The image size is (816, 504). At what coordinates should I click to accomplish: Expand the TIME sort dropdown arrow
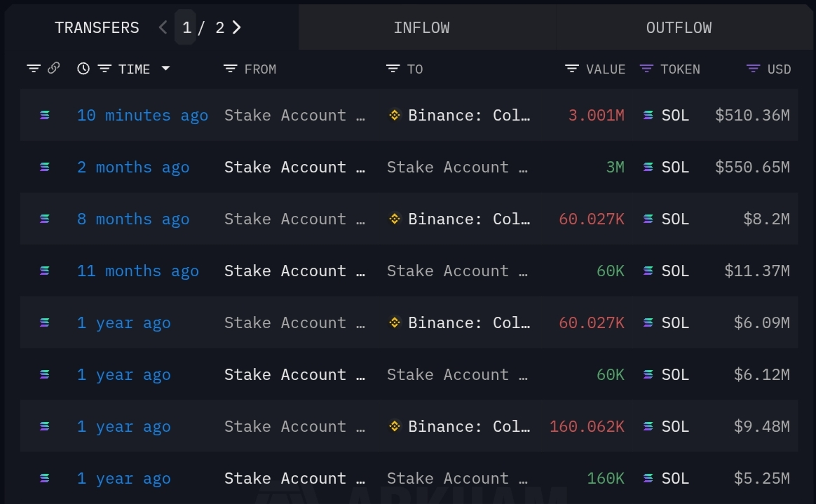coord(165,68)
